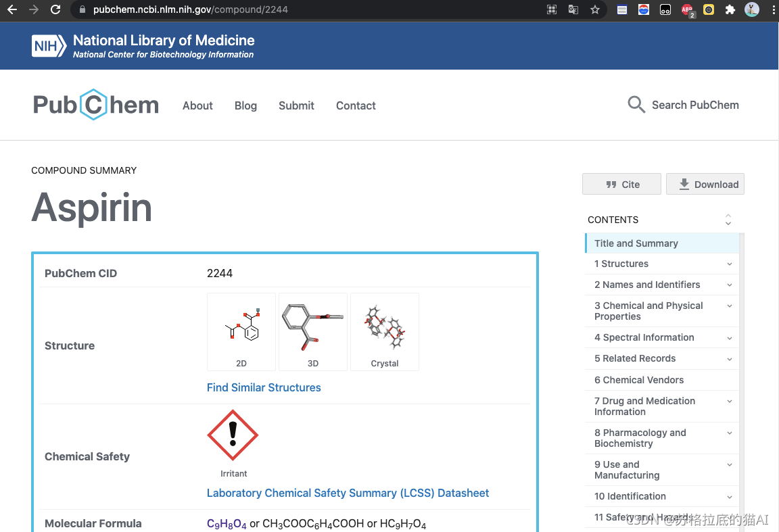
Task: Click the blue and red round extension icon
Action: coord(643,9)
